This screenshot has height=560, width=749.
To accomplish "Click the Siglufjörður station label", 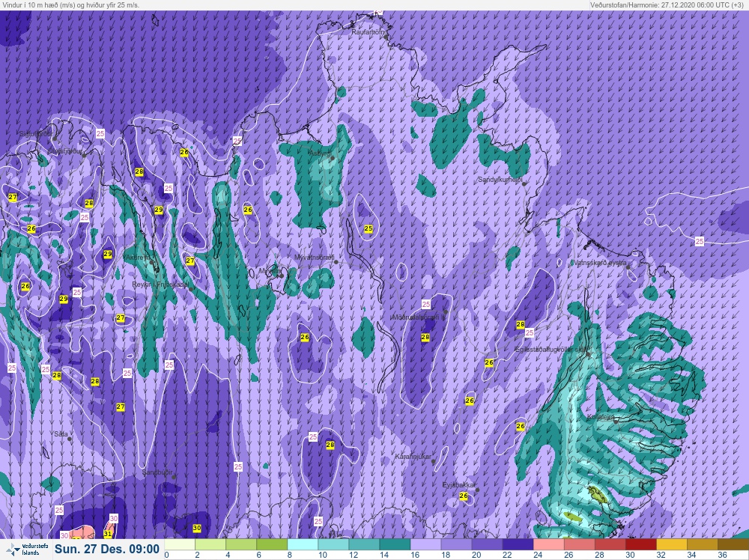I will [x=35, y=134].
